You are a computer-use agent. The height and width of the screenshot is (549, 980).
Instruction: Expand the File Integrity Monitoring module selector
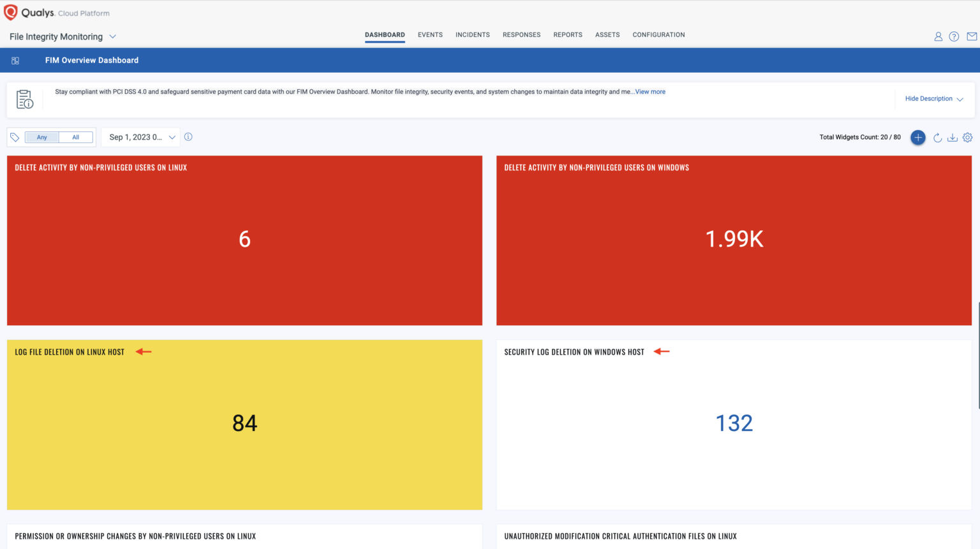tap(113, 36)
